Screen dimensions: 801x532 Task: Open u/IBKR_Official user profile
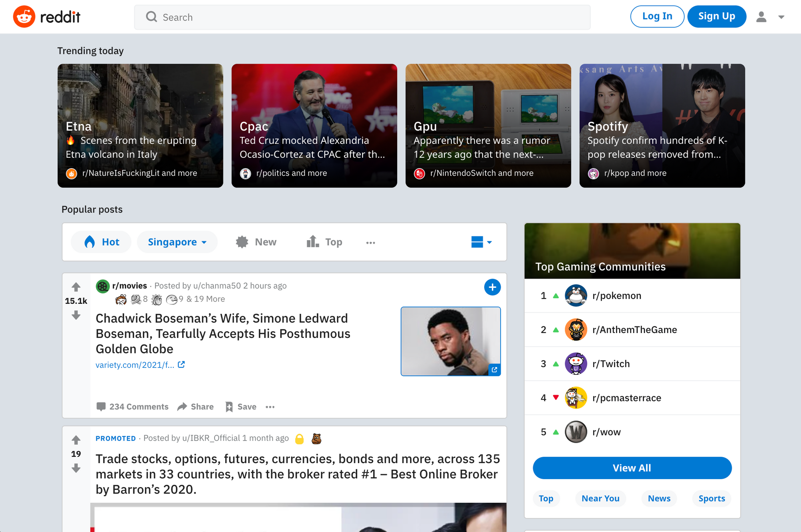coord(211,438)
